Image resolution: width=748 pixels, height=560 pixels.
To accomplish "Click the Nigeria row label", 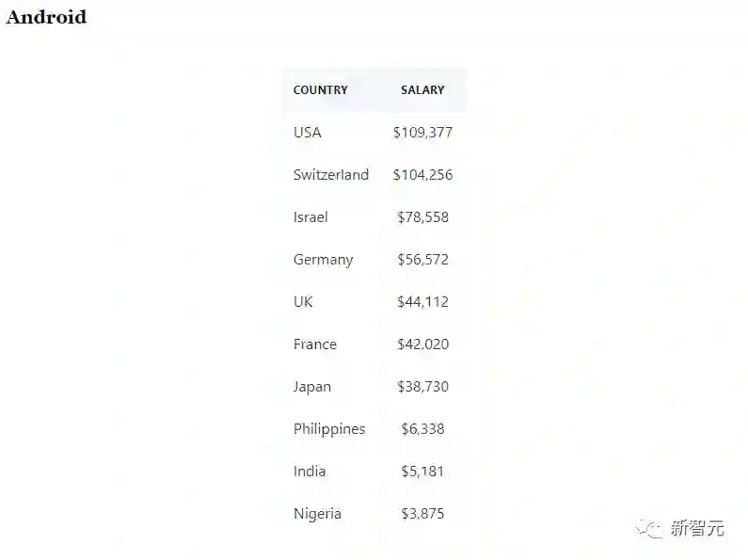I will (x=317, y=514).
